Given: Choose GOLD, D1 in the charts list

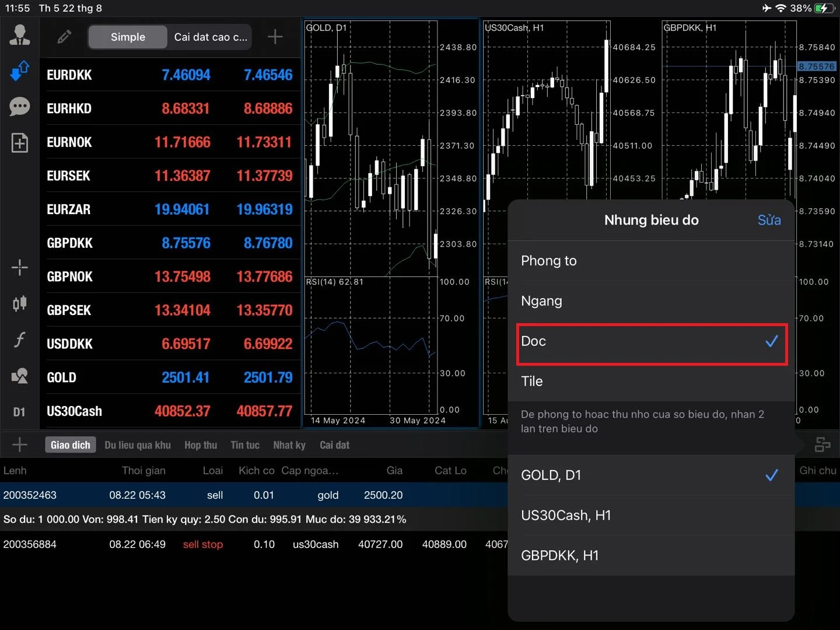Looking at the screenshot, I should tap(652, 475).
